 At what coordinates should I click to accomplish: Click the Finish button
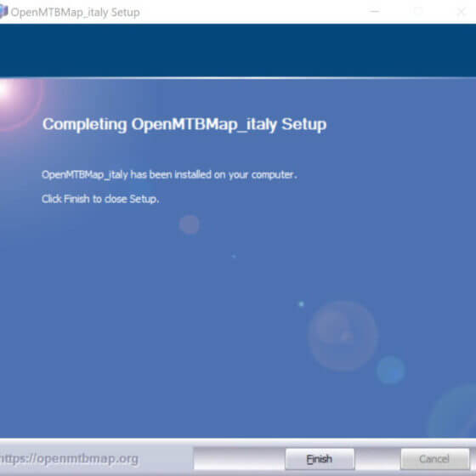point(320,459)
